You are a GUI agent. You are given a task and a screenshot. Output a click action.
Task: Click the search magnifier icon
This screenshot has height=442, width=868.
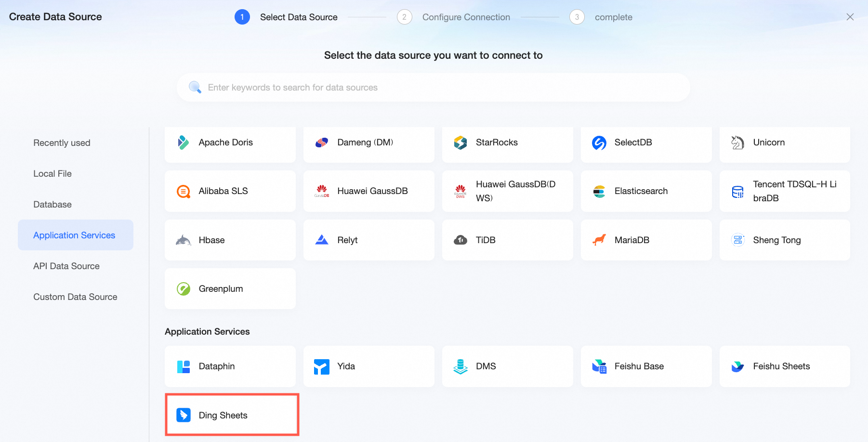(195, 87)
